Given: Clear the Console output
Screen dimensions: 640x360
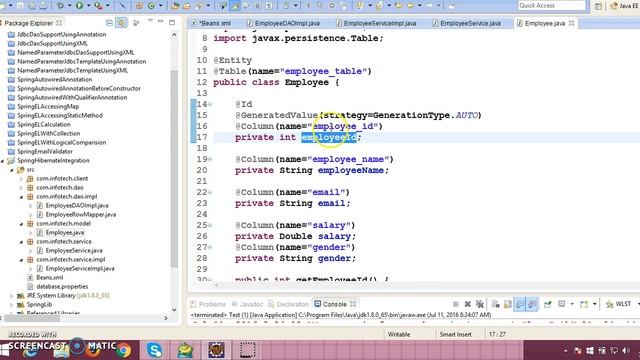Looking at the screenshot, I should pyautogui.click(x=496, y=304).
